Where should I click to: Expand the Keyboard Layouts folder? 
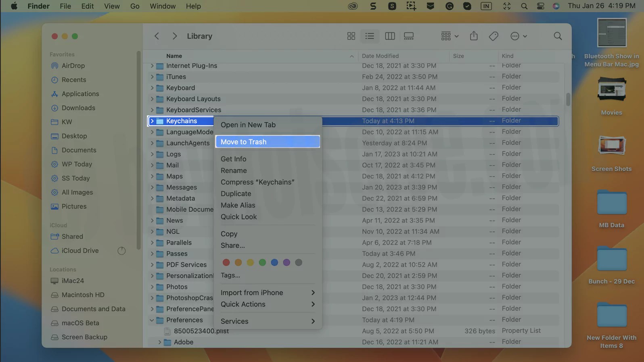[x=152, y=99]
